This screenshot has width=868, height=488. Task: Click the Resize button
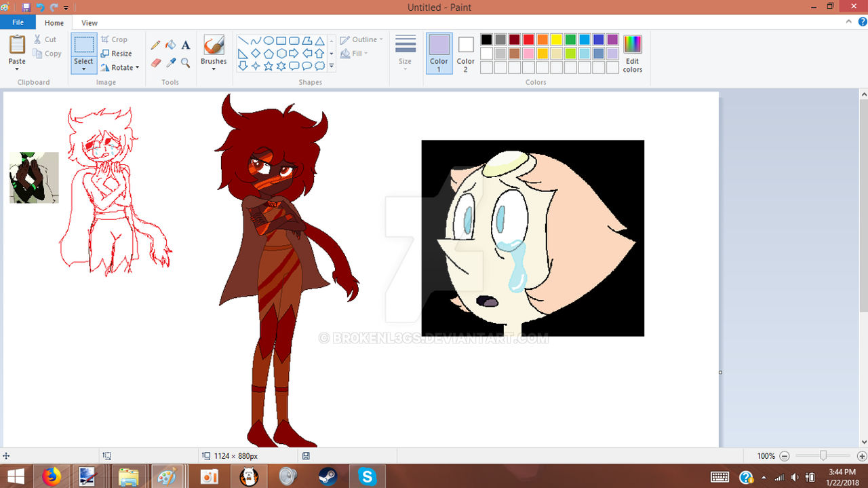tap(117, 53)
